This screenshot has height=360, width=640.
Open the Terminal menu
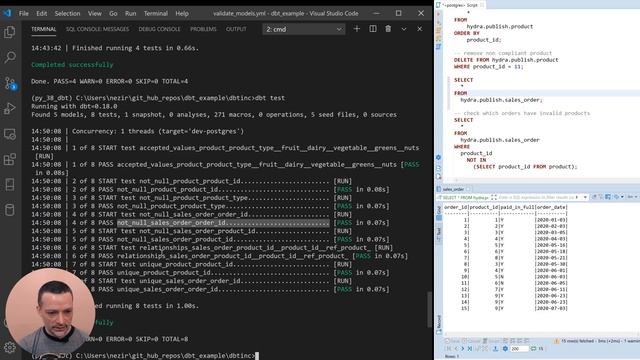tap(156, 13)
